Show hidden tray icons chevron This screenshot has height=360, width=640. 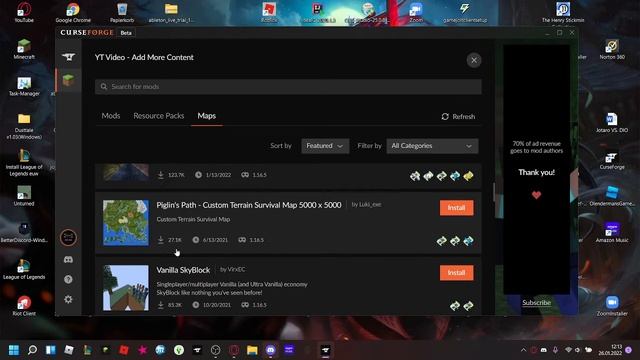[523, 350]
